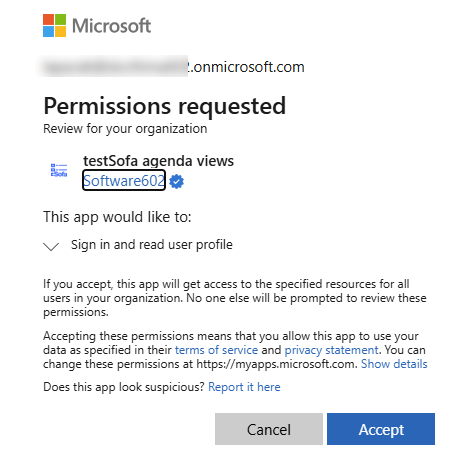The width and height of the screenshot is (465, 463).
Task: Click Sign in and read user profile text
Action: point(152,245)
